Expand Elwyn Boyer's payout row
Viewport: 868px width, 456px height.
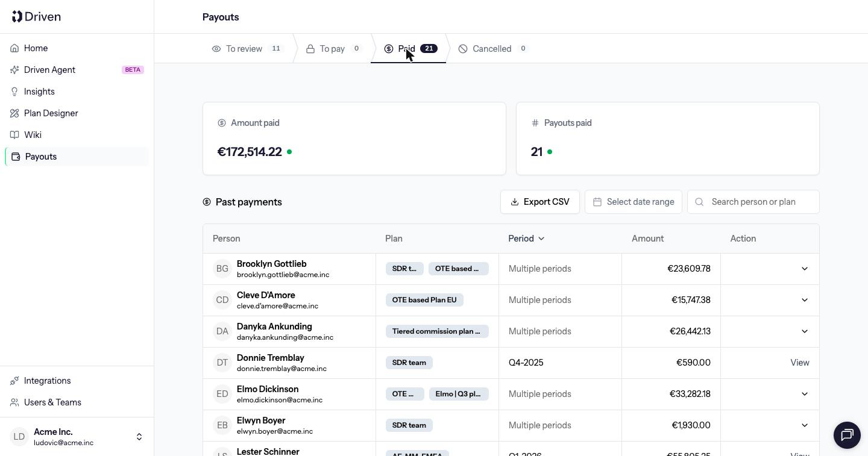pyautogui.click(x=804, y=425)
